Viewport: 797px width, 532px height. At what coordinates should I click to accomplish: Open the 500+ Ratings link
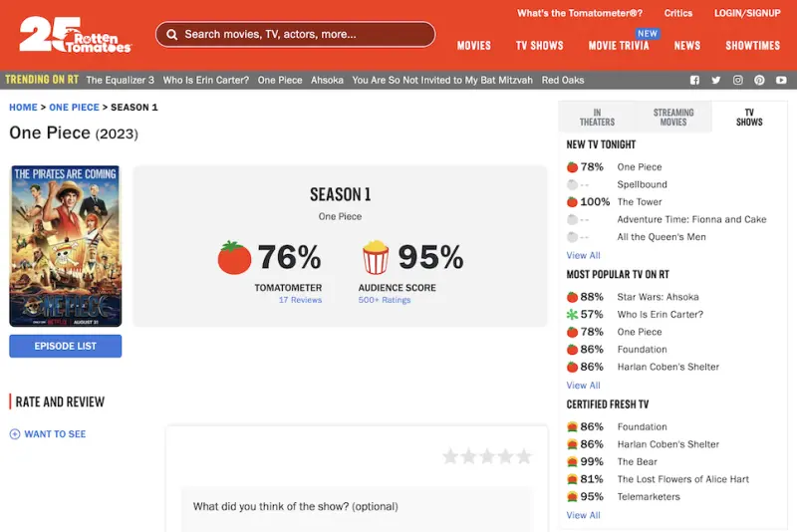[385, 300]
